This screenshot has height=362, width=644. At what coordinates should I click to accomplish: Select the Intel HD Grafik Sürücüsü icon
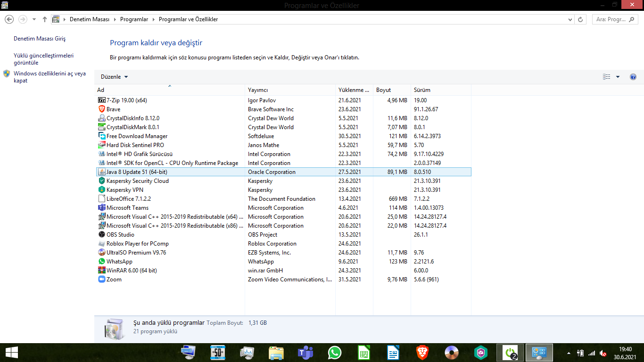102,154
